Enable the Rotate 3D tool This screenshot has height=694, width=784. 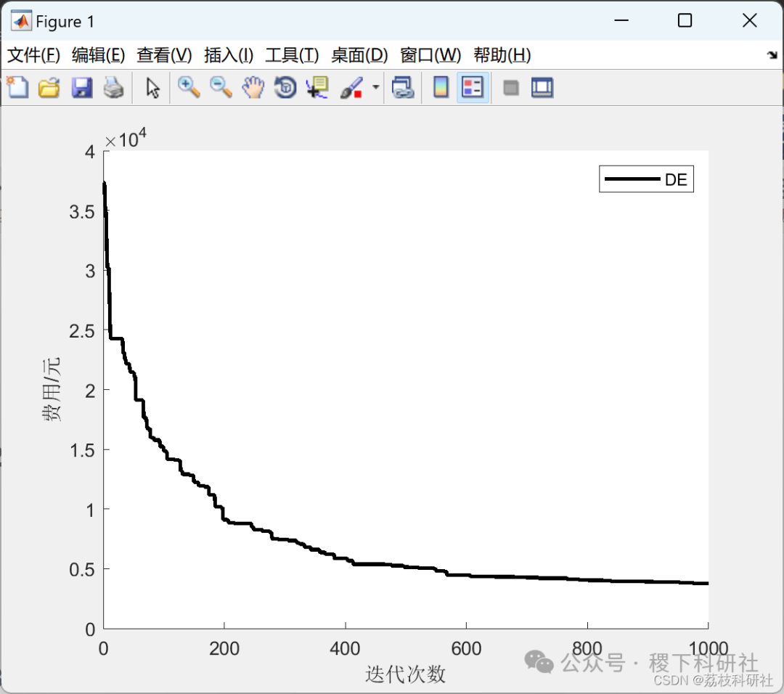tap(285, 88)
